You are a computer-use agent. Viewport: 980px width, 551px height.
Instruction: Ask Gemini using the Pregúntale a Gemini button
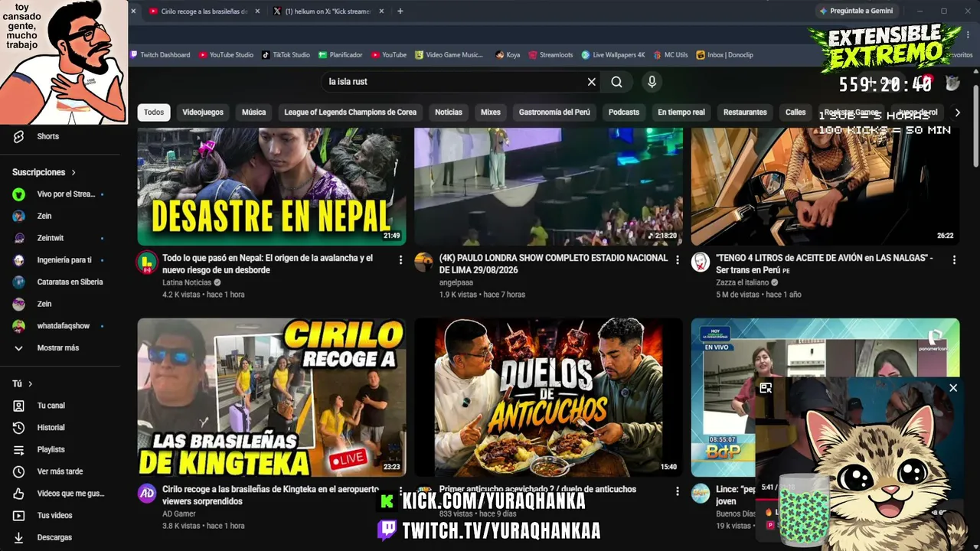click(856, 11)
